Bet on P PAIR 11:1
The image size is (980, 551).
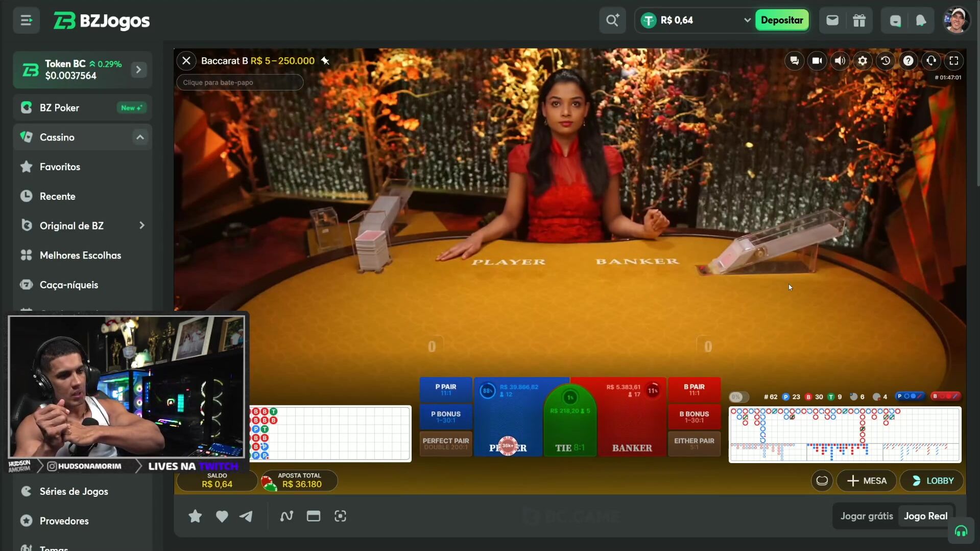(445, 389)
